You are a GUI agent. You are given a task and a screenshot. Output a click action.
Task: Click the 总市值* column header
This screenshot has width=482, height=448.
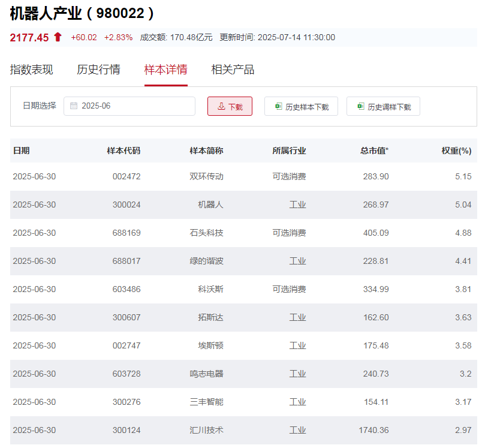[x=375, y=151]
